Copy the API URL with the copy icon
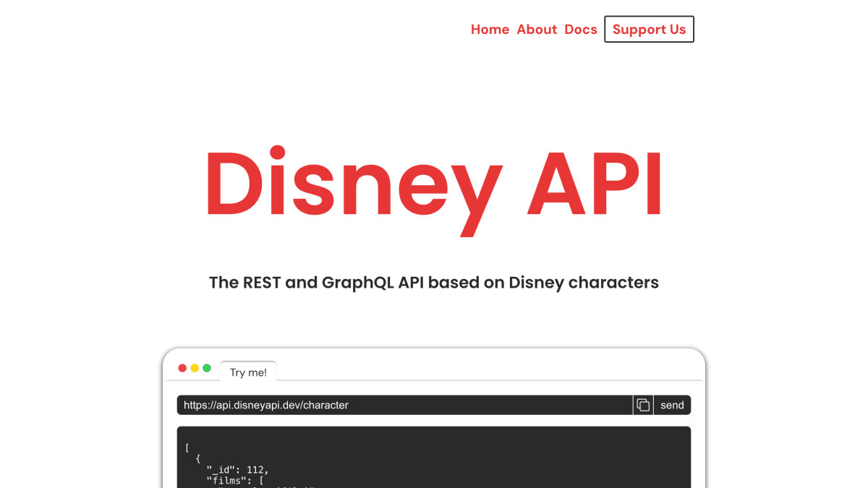Screen dimensions: 868x488 [643, 405]
